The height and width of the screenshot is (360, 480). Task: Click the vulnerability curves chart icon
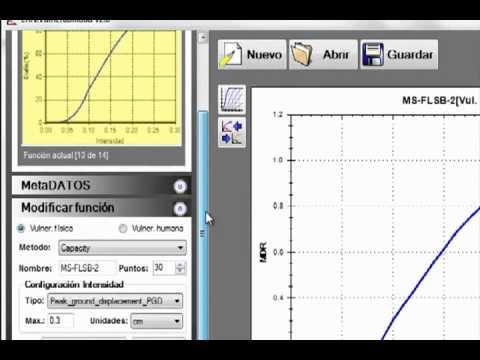click(232, 99)
